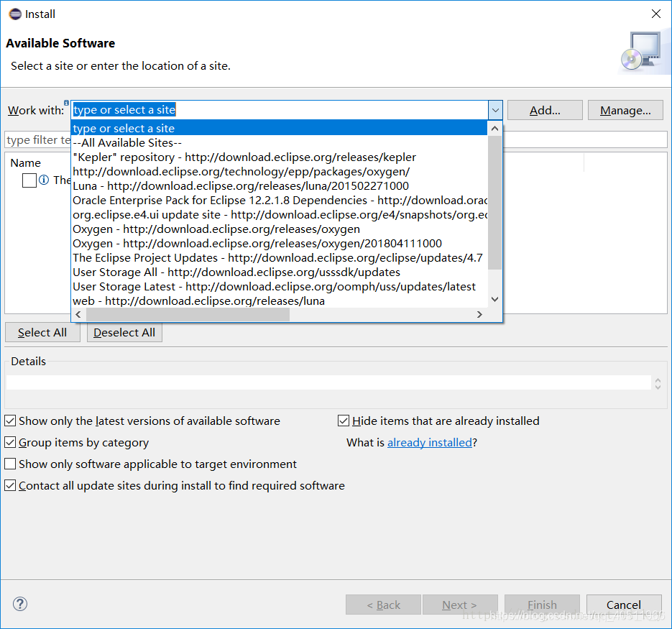Screen dimensions: 672x629
Task: Enable "Show only software applicable to target environment"
Action: [10, 464]
